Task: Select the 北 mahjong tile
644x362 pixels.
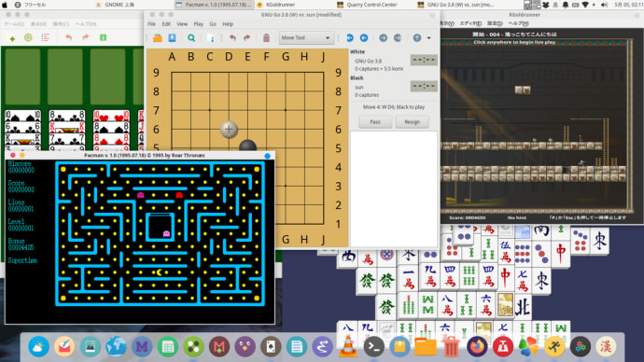Action: pos(523,307)
